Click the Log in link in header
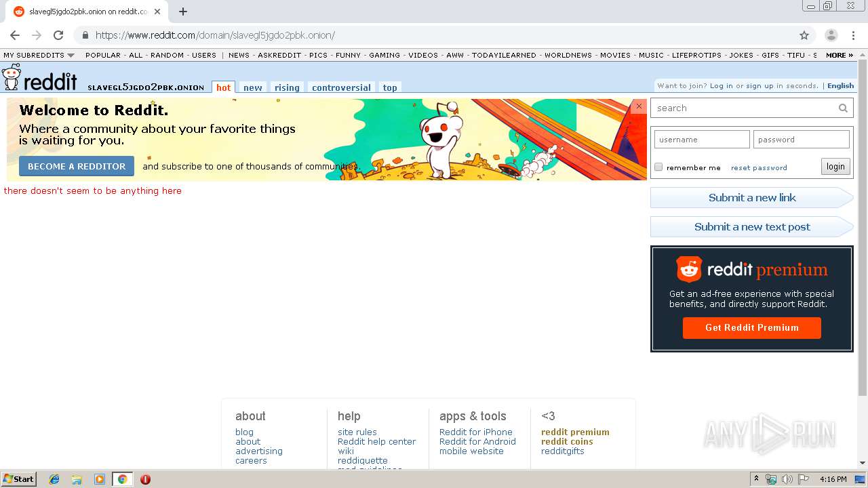Image resolution: width=868 pixels, height=488 pixels. (722, 85)
